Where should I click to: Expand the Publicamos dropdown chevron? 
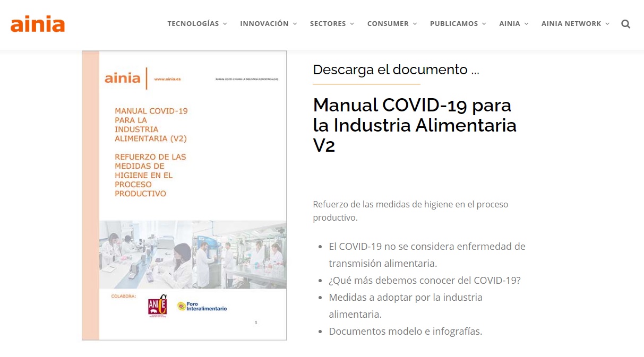(484, 24)
